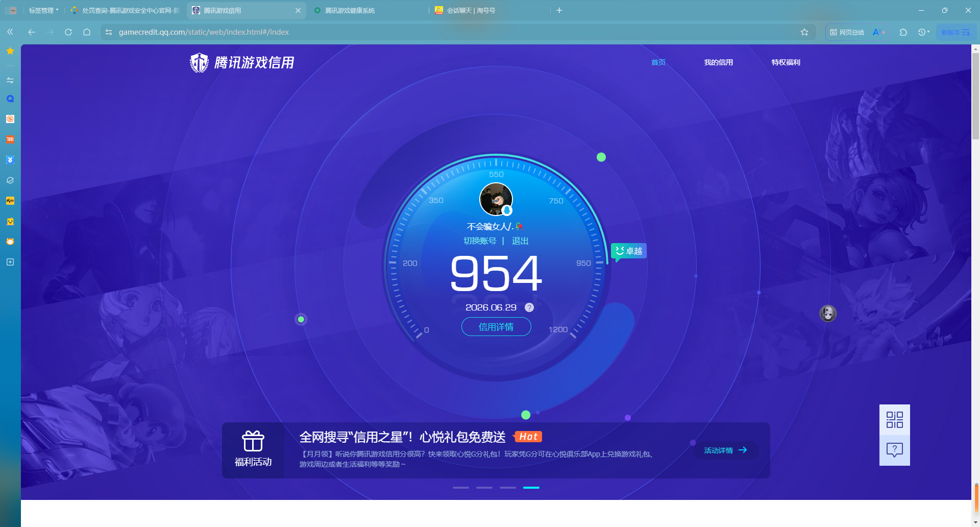Open the 特权福利 navigation item

(x=786, y=62)
